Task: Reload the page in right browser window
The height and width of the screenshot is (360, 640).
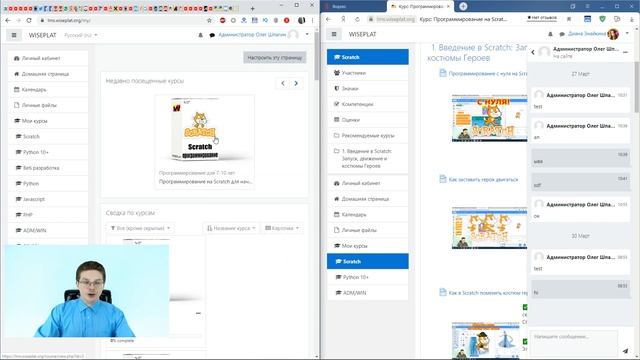Action: tap(357, 19)
